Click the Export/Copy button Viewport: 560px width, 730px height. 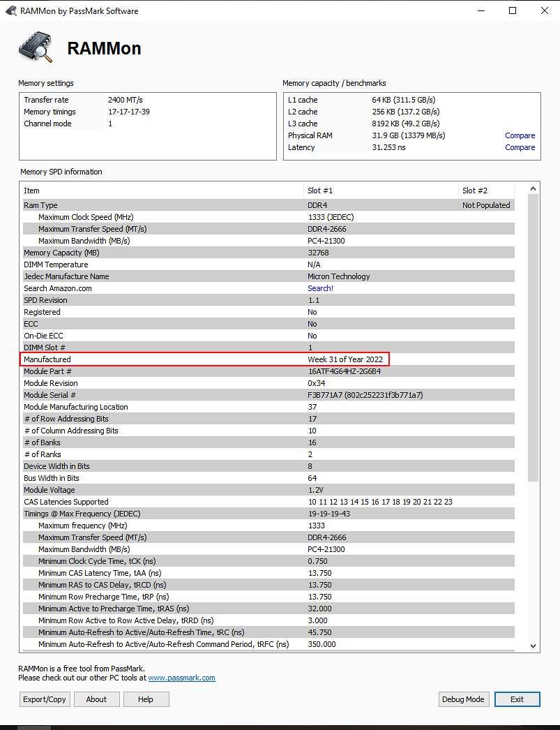[x=45, y=699]
